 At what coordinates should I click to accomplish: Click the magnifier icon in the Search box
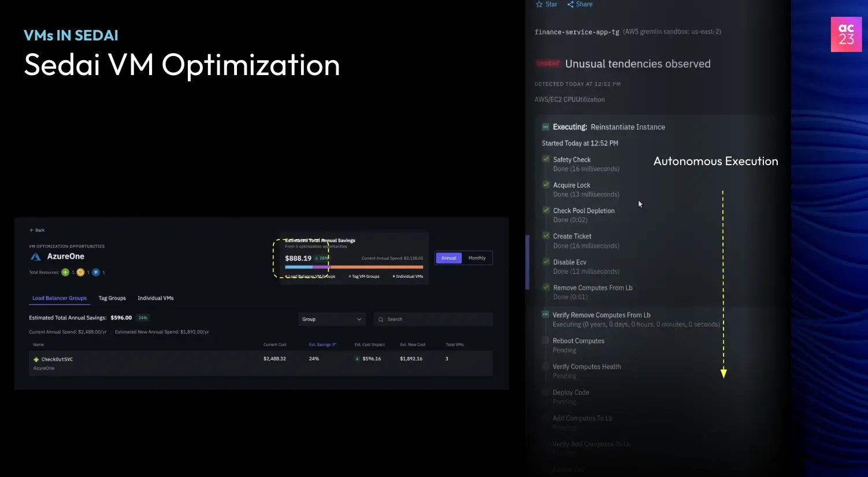point(381,319)
